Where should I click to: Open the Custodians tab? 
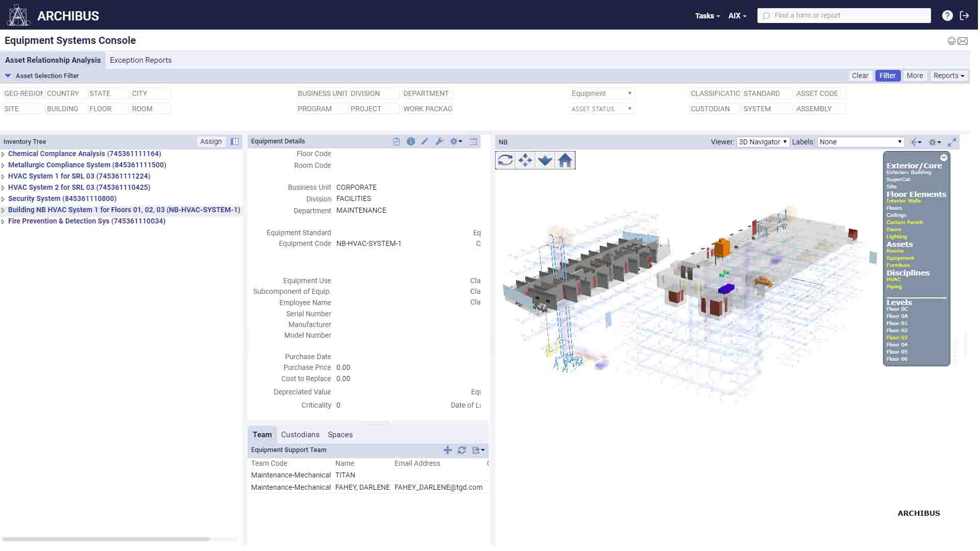(x=300, y=435)
